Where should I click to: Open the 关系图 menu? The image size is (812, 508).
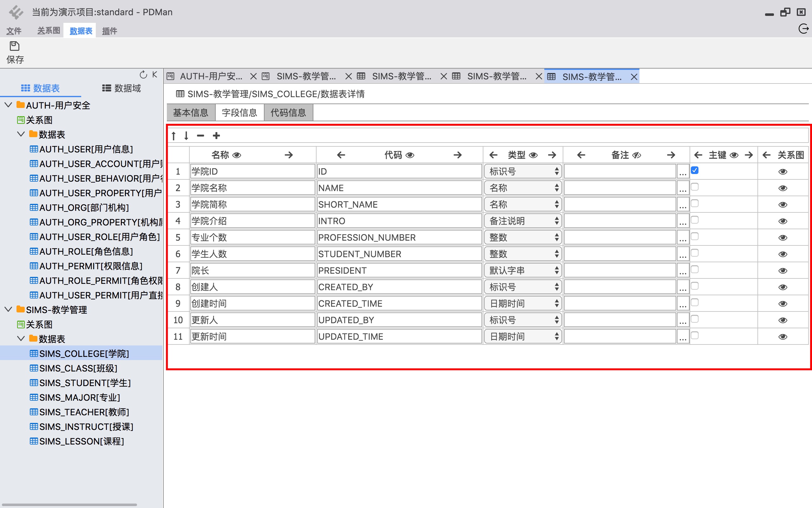tap(49, 31)
